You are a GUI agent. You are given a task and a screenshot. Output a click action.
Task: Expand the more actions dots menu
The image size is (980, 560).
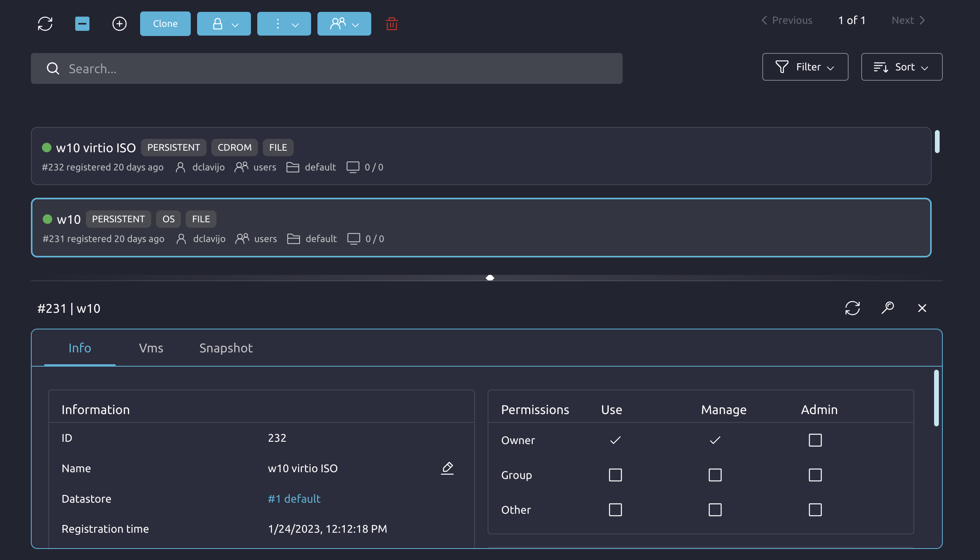pos(283,24)
